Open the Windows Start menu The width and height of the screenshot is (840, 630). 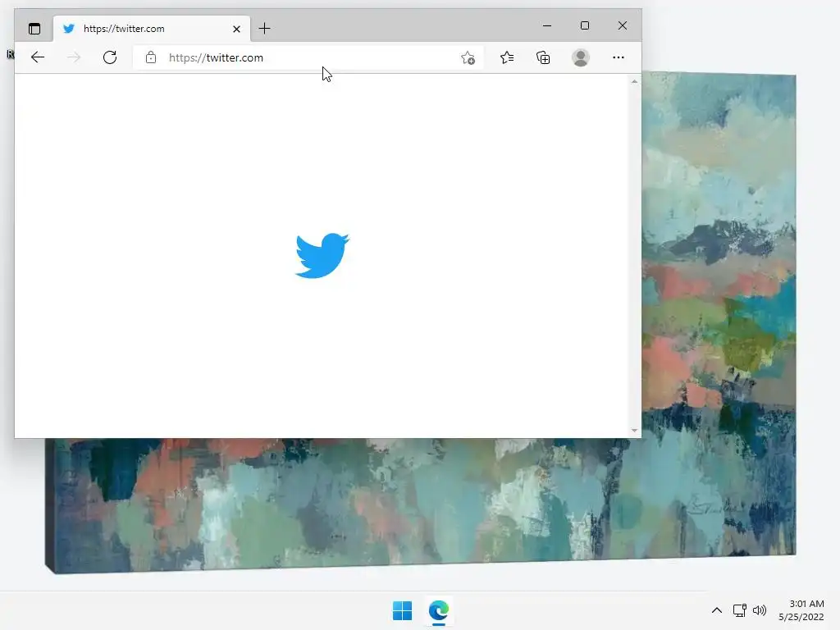(402, 610)
